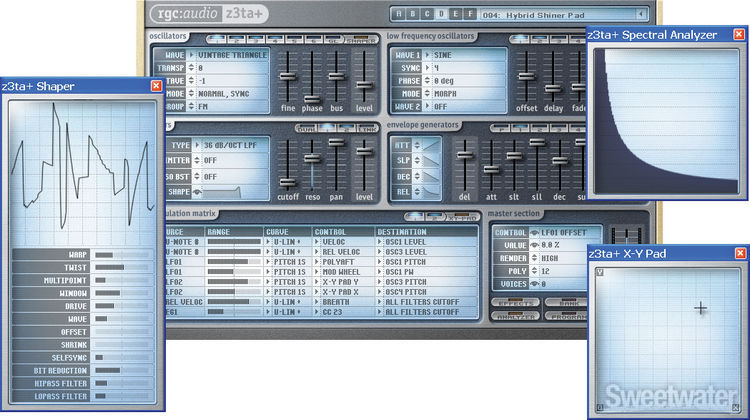Screen dimensions: 750x420
Task: Open the ANALYZER window button
Action: [516, 316]
